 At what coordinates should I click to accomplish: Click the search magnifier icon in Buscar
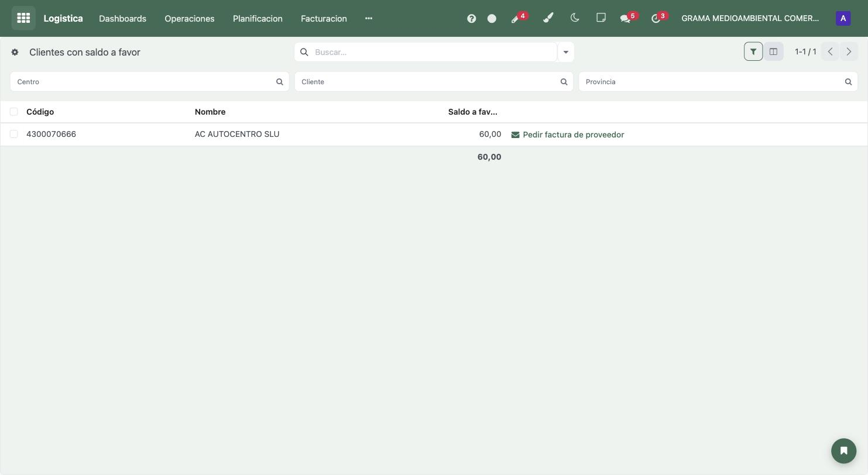tap(304, 52)
